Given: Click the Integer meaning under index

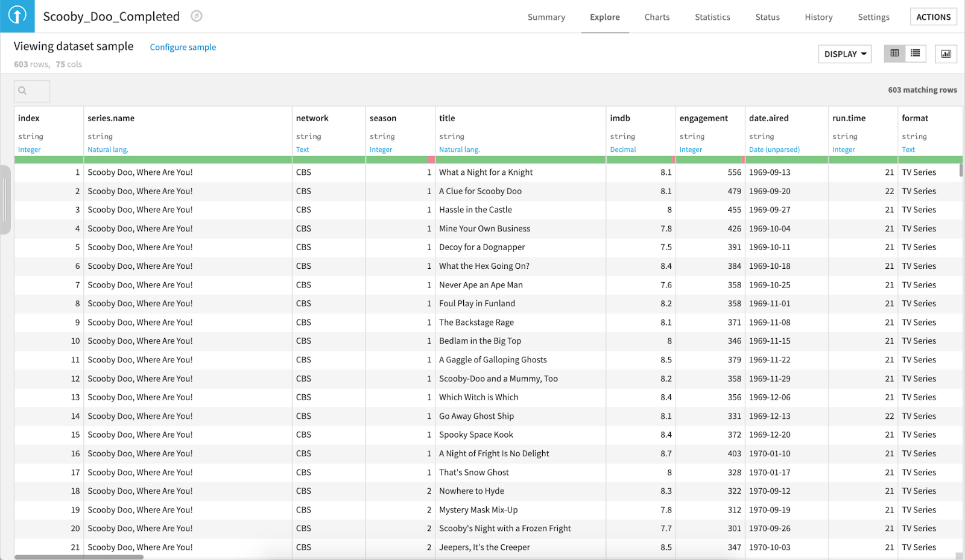Looking at the screenshot, I should click(30, 149).
